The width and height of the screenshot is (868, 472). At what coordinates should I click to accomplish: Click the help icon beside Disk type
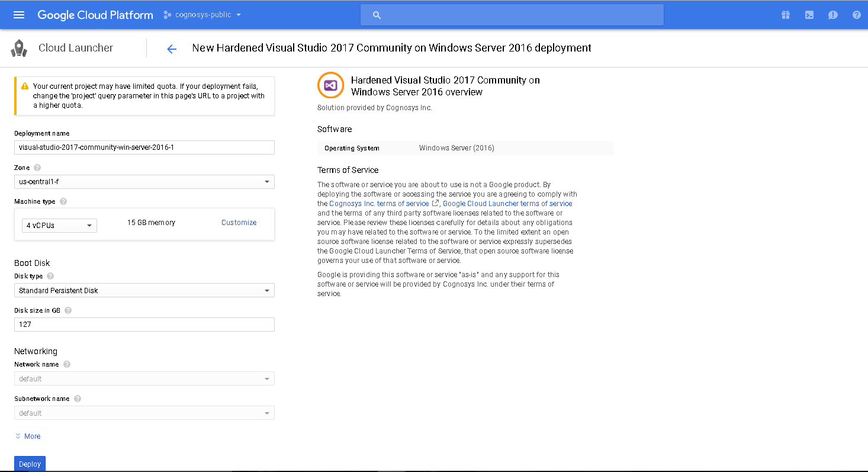[x=50, y=276]
